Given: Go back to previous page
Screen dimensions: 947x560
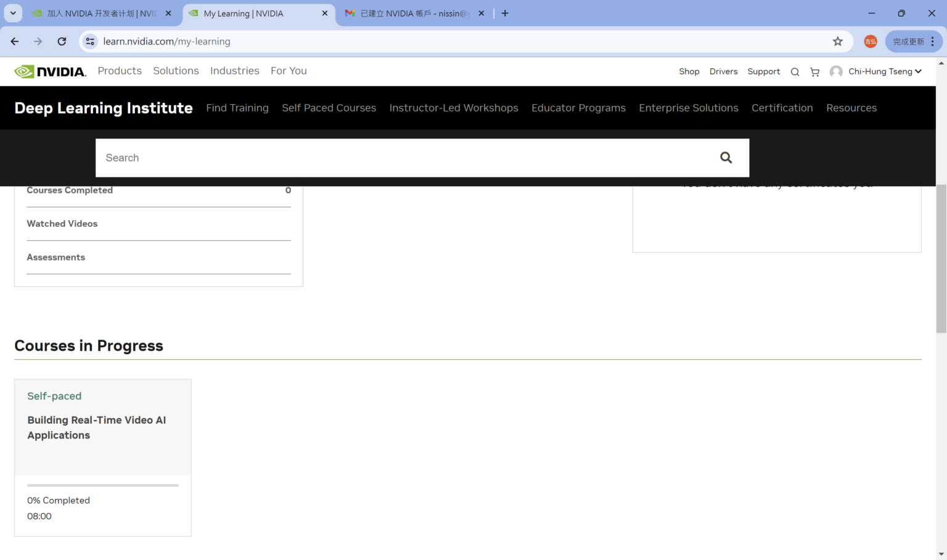Looking at the screenshot, I should pyautogui.click(x=15, y=41).
